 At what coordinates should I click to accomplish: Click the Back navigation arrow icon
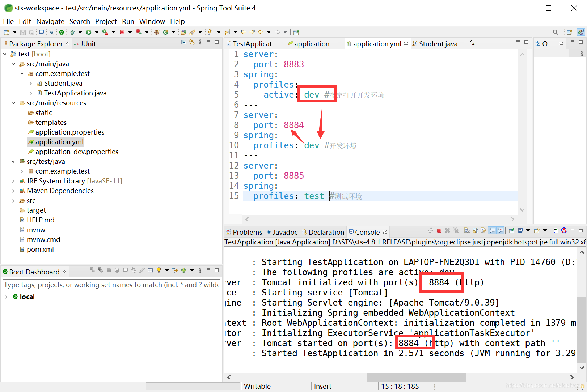[x=261, y=32]
